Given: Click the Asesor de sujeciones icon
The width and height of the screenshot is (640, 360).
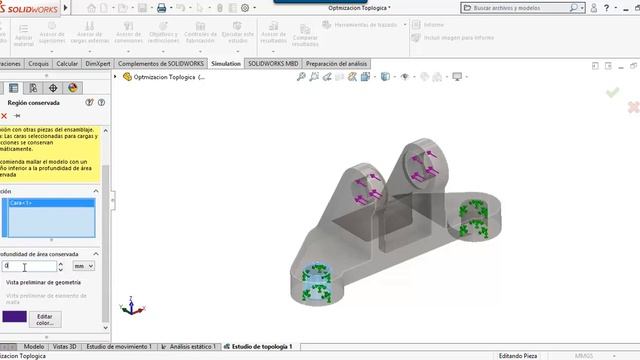Looking at the screenshot, I should pos(52,26).
